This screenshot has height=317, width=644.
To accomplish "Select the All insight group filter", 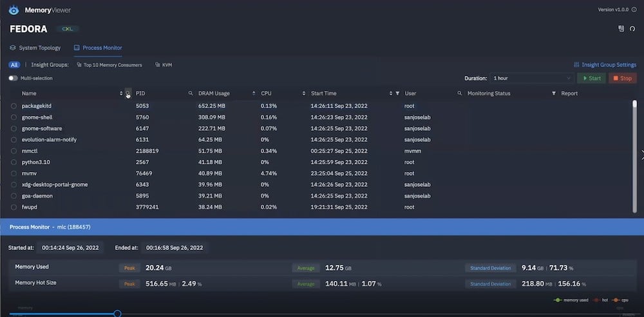I will click(14, 65).
